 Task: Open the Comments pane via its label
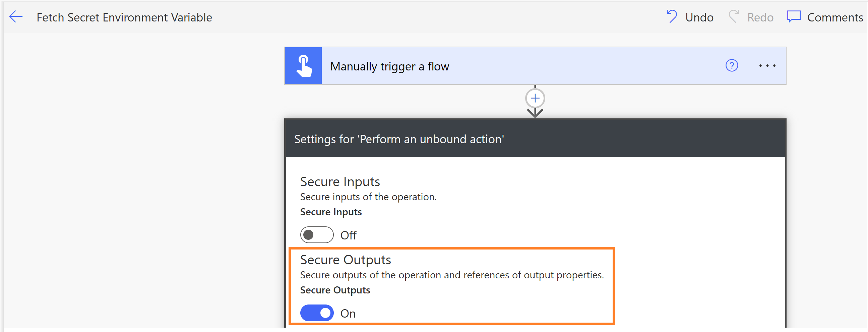coord(835,17)
